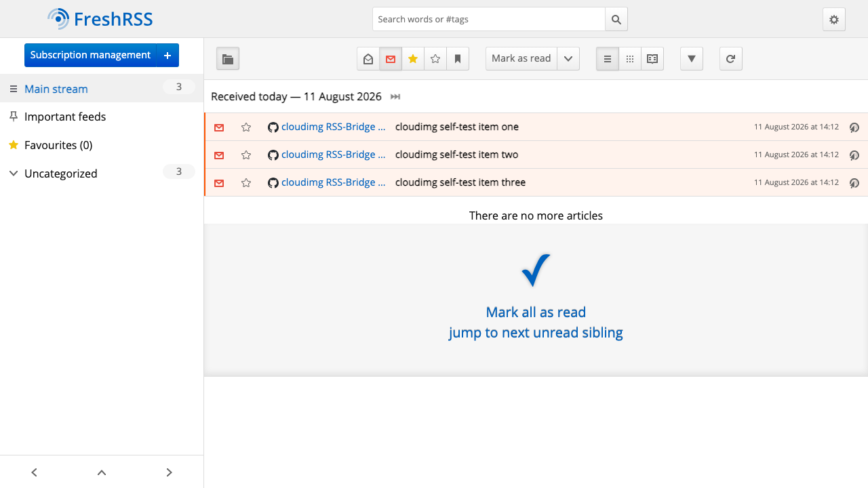The width and height of the screenshot is (868, 488).
Task: Mark item two as read envelope icon
Action: [x=219, y=155]
